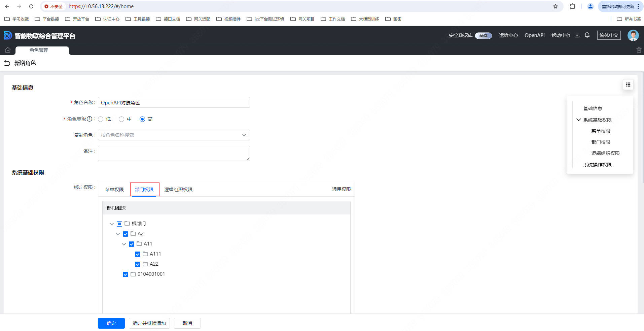Viewport: 644px width, 331px height.
Task: Toggle the page outline list icon
Action: [x=628, y=85]
